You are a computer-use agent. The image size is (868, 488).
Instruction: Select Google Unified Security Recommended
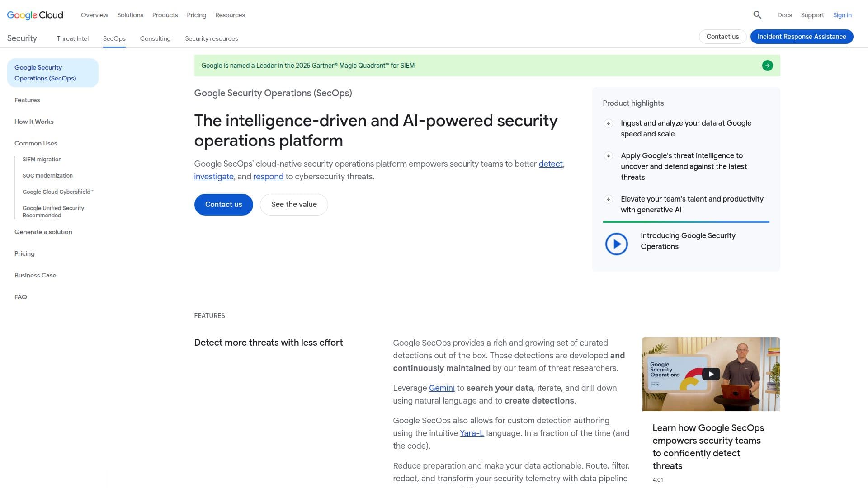tap(53, 212)
